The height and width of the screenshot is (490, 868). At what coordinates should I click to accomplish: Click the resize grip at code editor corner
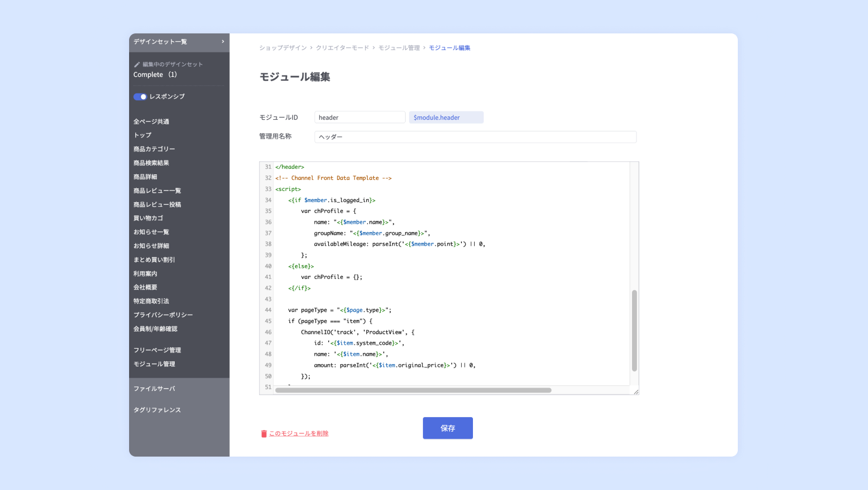635,391
